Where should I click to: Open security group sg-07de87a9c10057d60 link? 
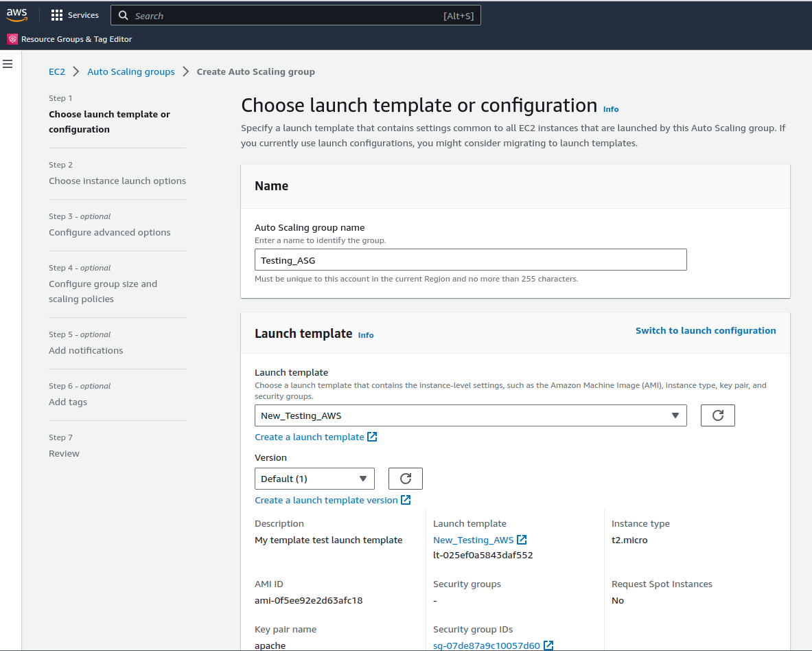486,646
